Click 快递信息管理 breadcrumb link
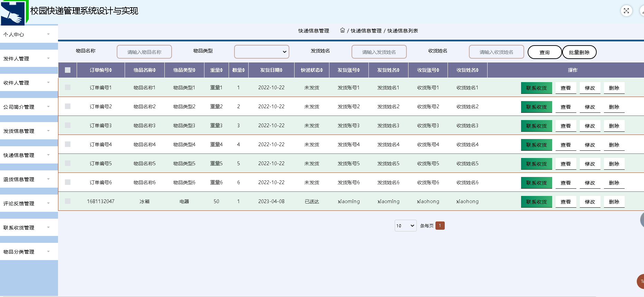 (x=366, y=31)
